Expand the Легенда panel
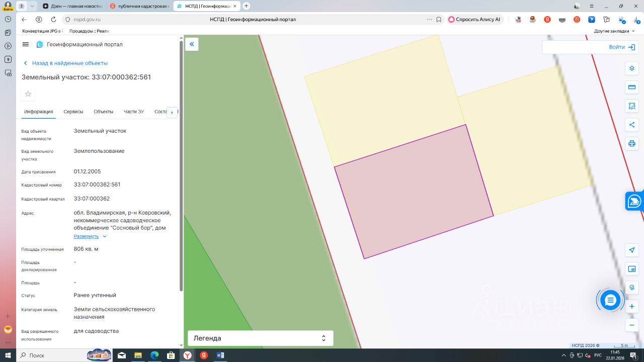Screen dimensions: 644x362 point(261,338)
